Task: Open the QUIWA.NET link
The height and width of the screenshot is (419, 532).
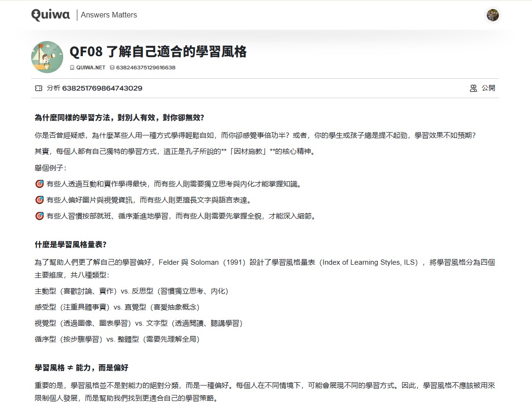Action: pyautogui.click(x=91, y=67)
